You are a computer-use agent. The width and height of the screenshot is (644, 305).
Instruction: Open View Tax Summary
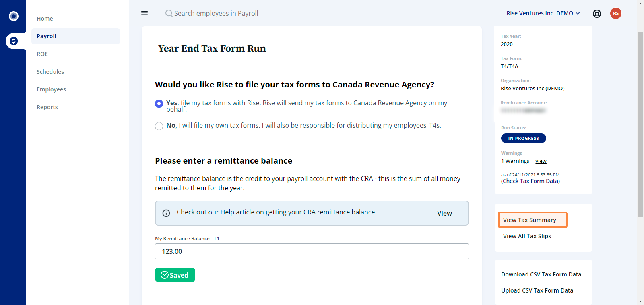[533, 220]
